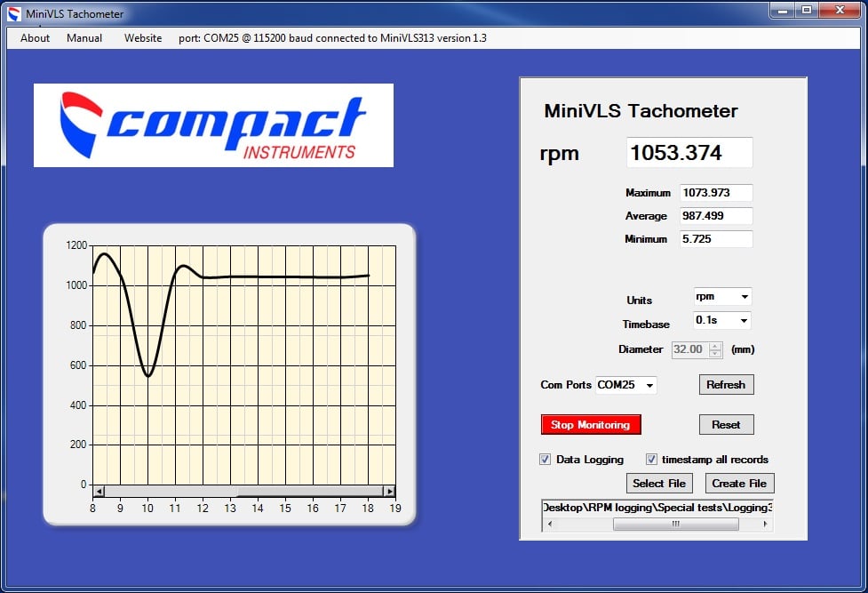The height and width of the screenshot is (593, 868).
Task: Click the Stop Monitoring button
Action: (x=591, y=424)
